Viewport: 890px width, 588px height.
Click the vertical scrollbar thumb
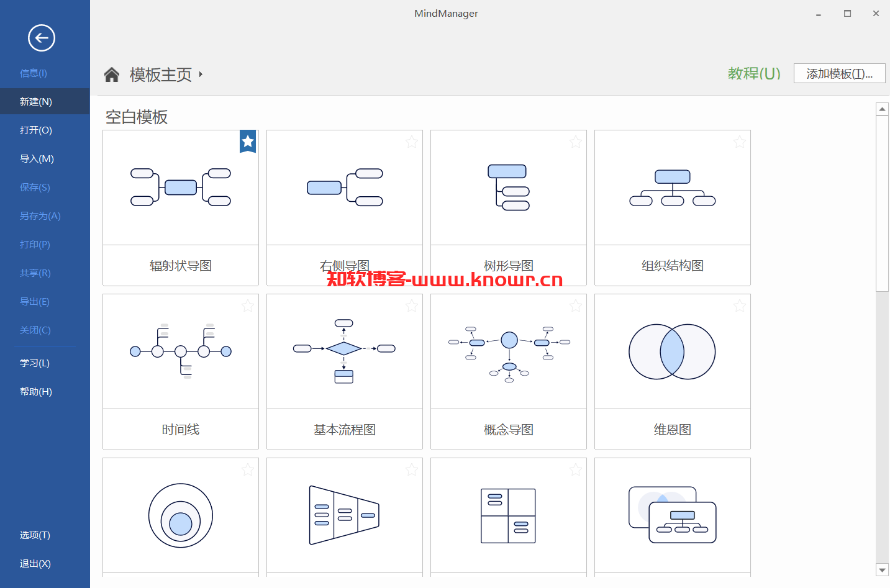[x=882, y=203]
